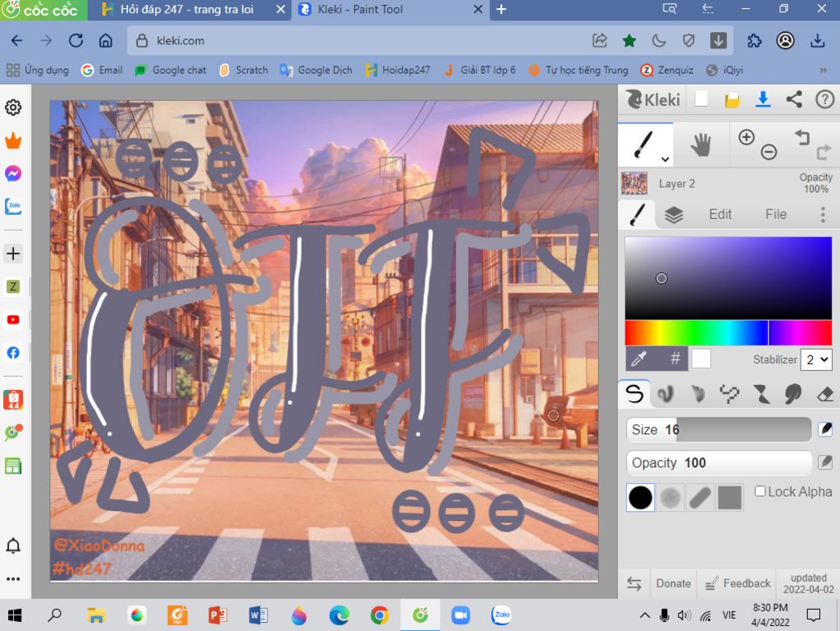Flip the panel side with arrows icon
The width and height of the screenshot is (840, 631).
point(634,583)
